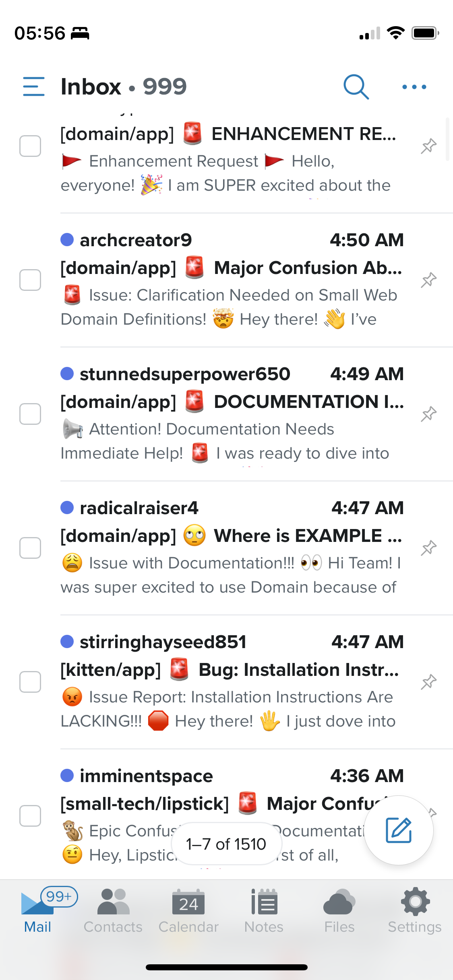Switch to the Files tab
The height and width of the screenshot is (980, 453).
pyautogui.click(x=339, y=910)
